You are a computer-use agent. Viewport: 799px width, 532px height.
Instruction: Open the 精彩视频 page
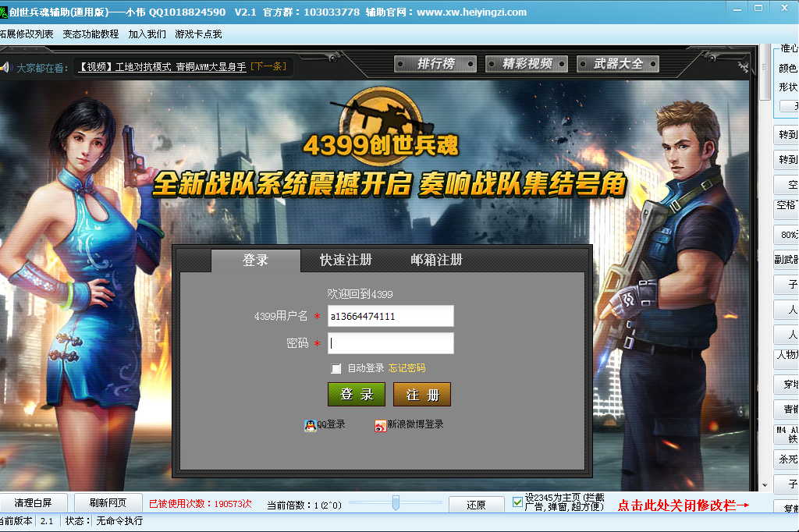(x=527, y=64)
